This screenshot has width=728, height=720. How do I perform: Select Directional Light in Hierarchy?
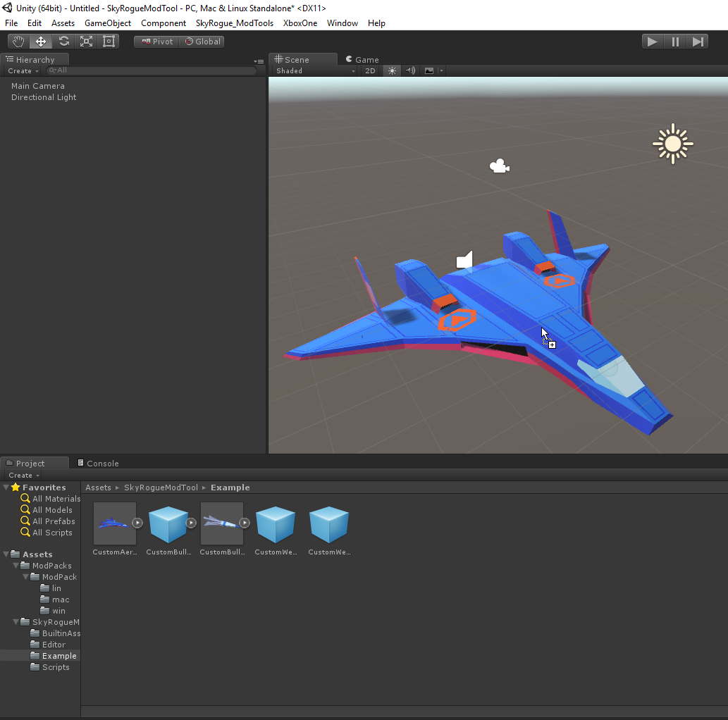tap(44, 97)
